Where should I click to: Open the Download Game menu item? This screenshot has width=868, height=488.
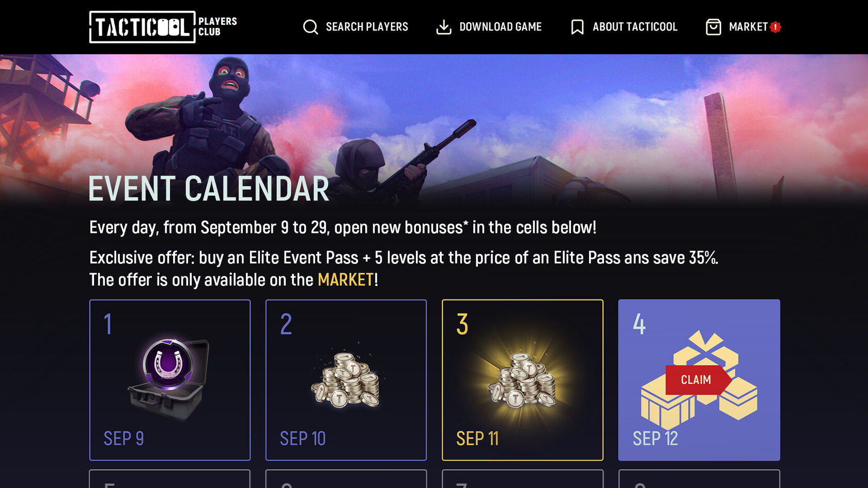click(x=500, y=27)
